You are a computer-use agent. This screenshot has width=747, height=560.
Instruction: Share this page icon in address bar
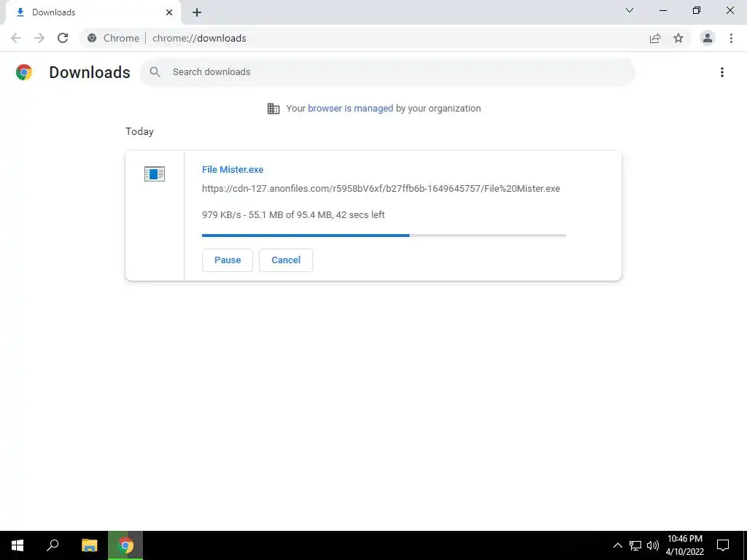point(655,38)
